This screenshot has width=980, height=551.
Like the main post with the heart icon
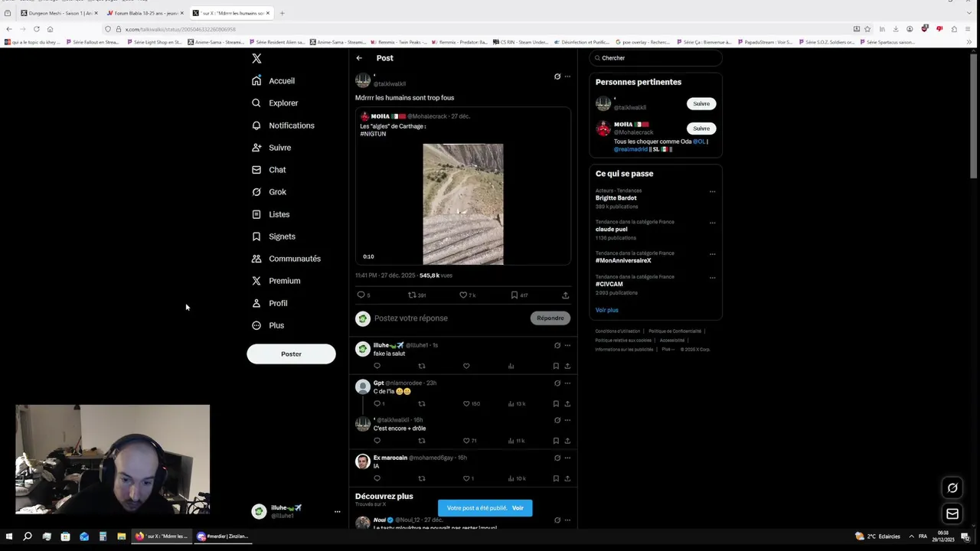[x=463, y=295]
